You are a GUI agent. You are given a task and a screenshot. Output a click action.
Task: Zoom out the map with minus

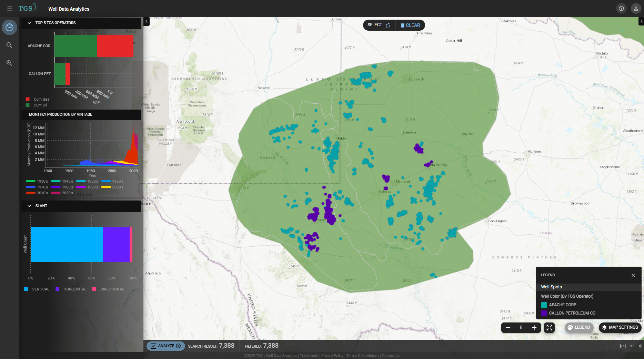(508, 327)
